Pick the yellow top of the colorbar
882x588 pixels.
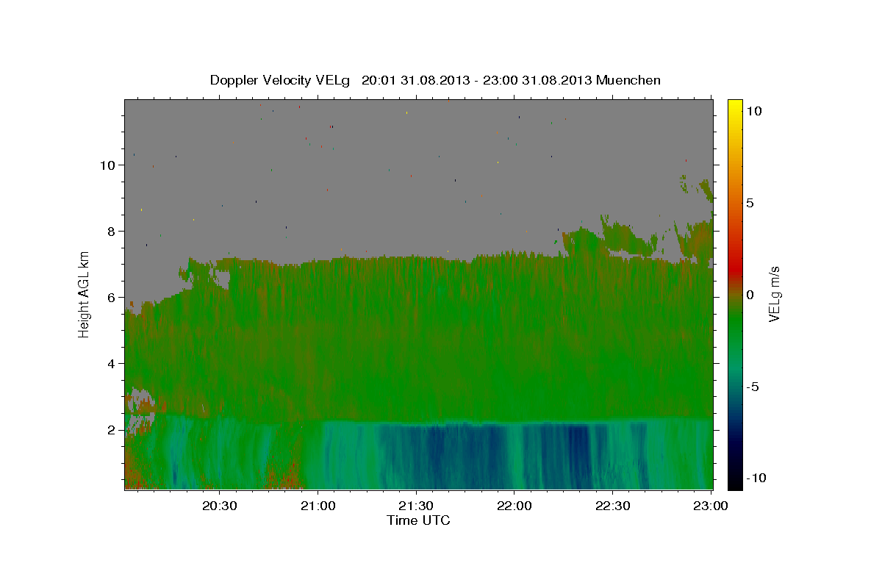pyautogui.click(x=734, y=107)
